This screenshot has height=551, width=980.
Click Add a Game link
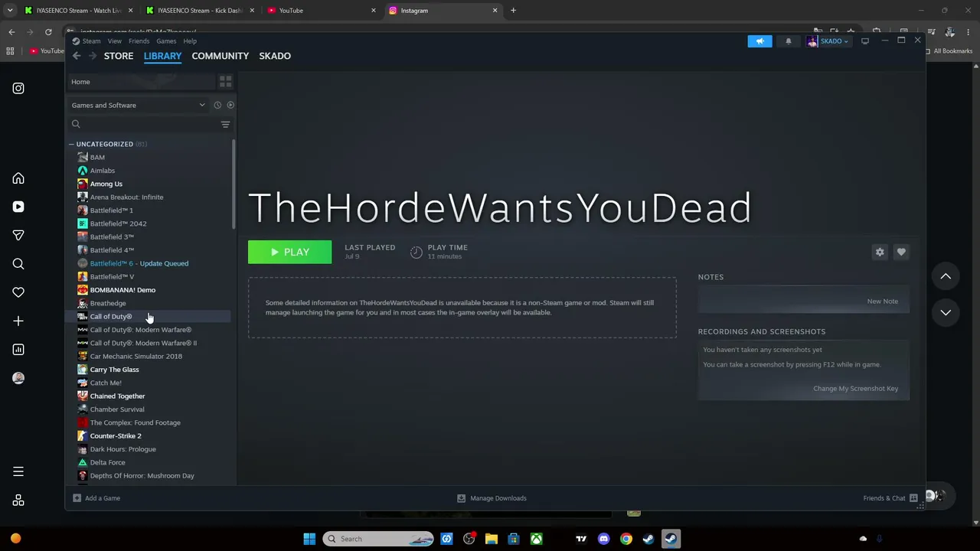(103, 498)
